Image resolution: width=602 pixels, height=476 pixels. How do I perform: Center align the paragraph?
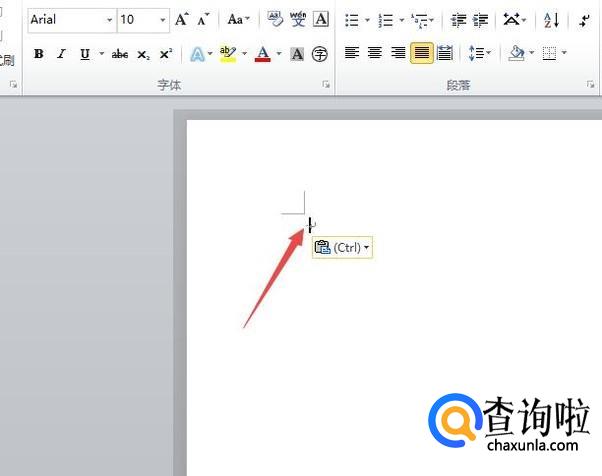[374, 53]
